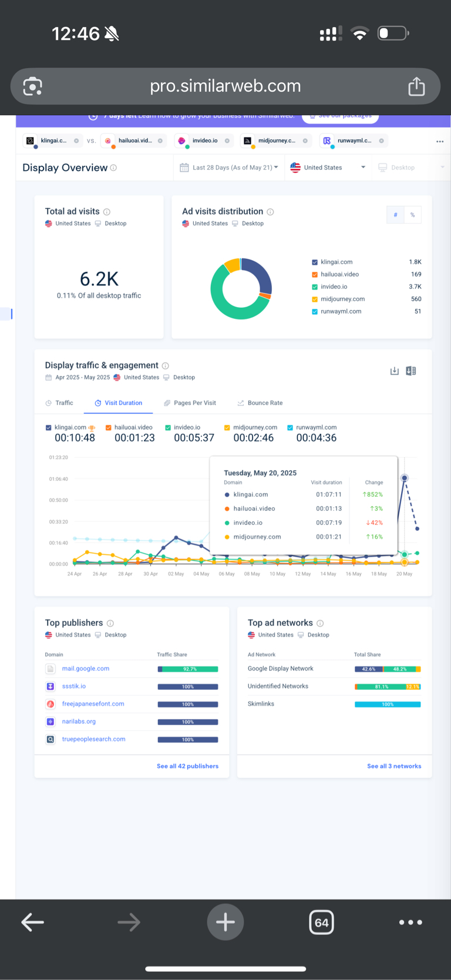The width and height of the screenshot is (451, 980).
Task: Open freejapanesefont.com publisher link
Action: pos(93,704)
